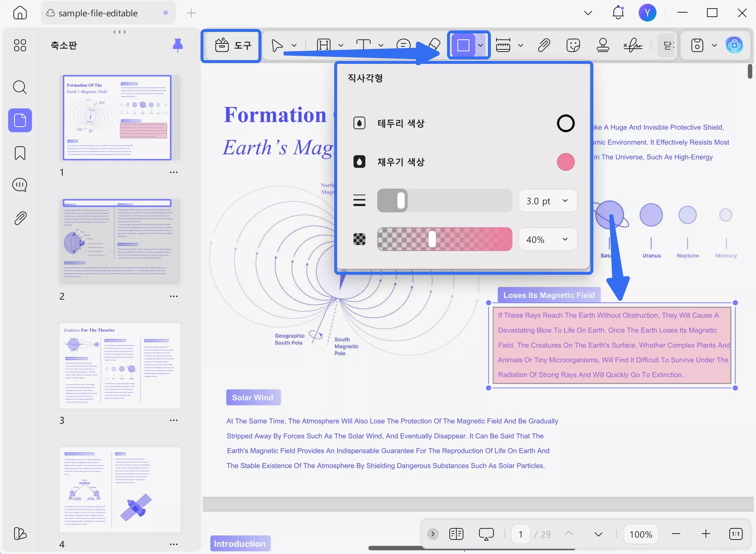Select the signature tool icon
756x554 pixels.
tap(632, 45)
